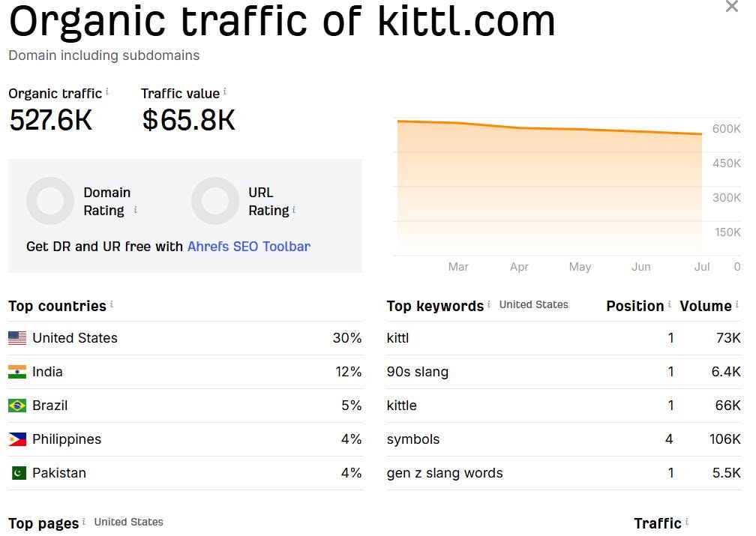Open the Ahrefs SEO Toolbar link
756x536 pixels.
coord(249,247)
